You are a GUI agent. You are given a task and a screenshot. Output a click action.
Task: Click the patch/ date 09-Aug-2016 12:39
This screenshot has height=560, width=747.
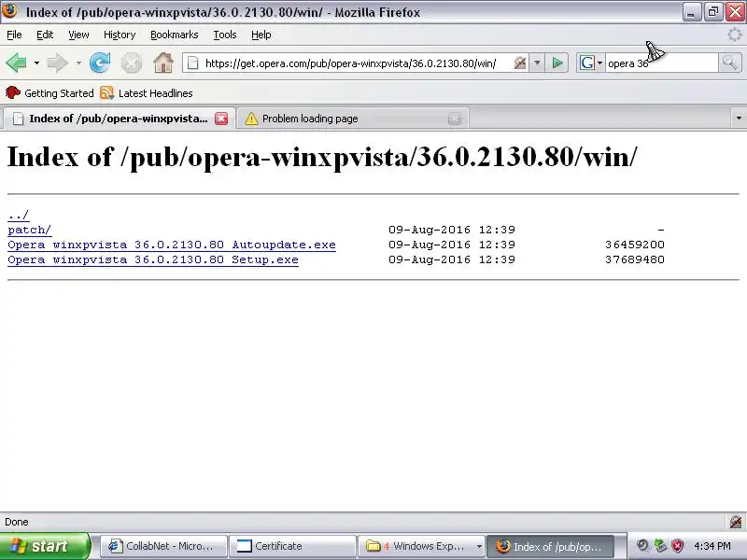tap(452, 230)
